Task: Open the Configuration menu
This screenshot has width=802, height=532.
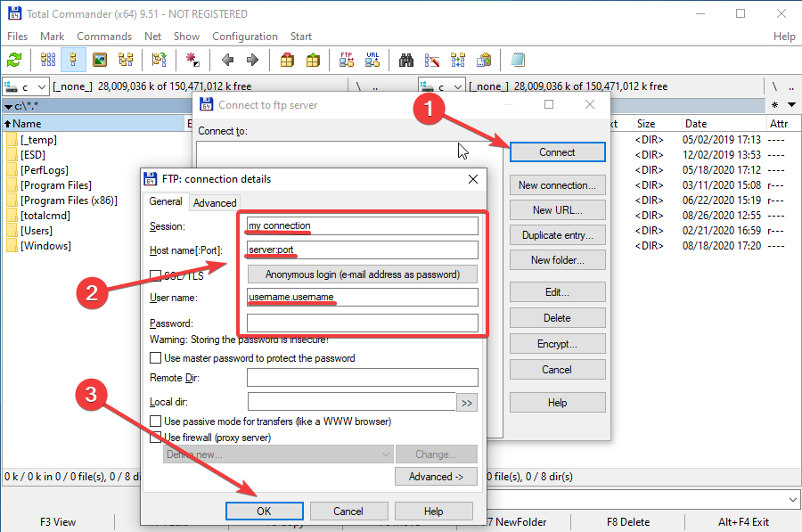Action: (x=244, y=37)
